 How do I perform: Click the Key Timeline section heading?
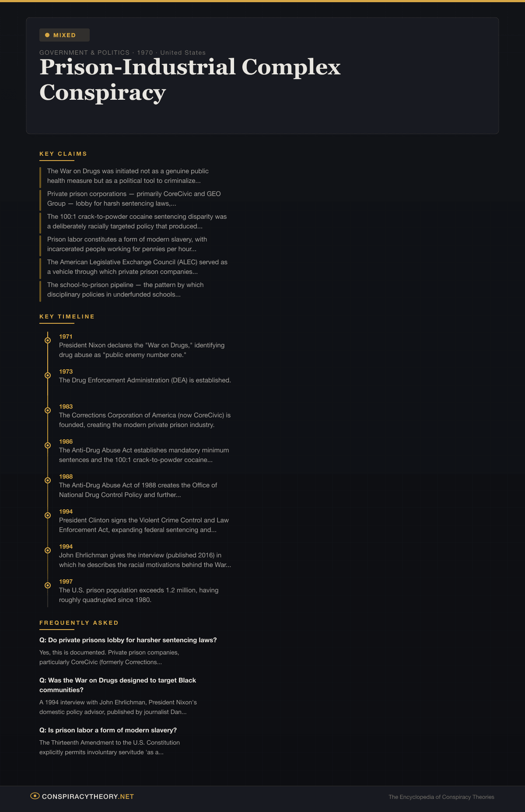(x=67, y=316)
